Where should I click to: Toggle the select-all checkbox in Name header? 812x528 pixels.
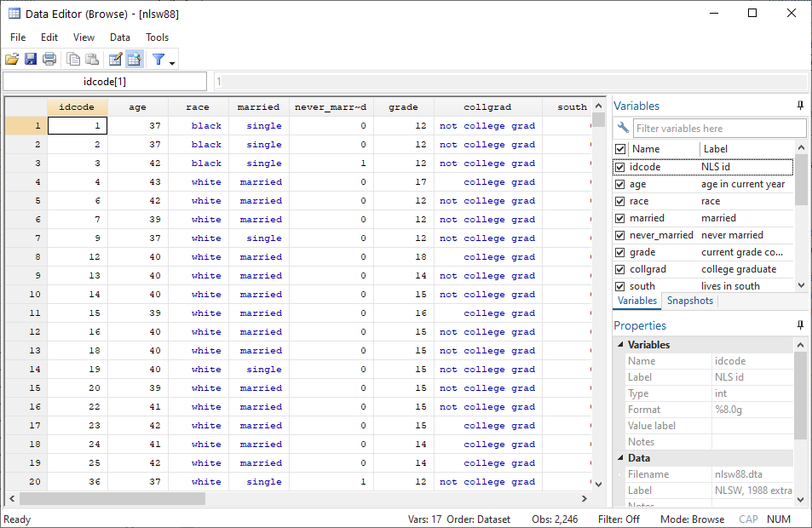[619, 148]
